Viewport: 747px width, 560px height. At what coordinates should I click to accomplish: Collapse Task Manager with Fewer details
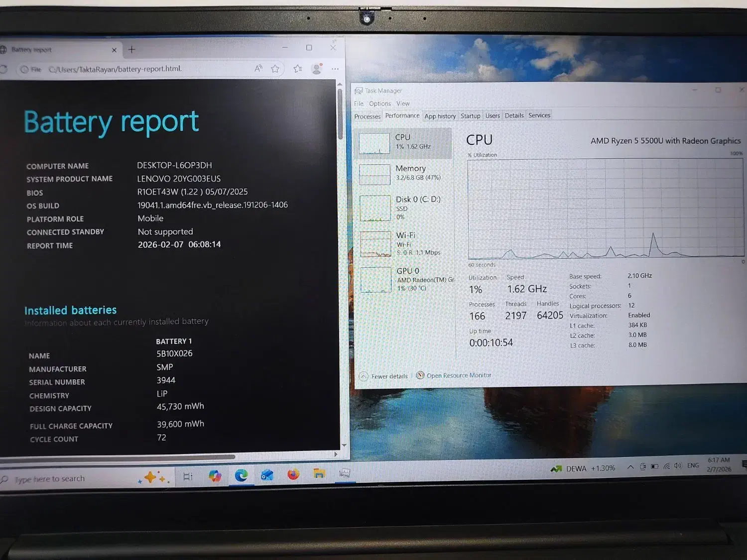tap(383, 376)
